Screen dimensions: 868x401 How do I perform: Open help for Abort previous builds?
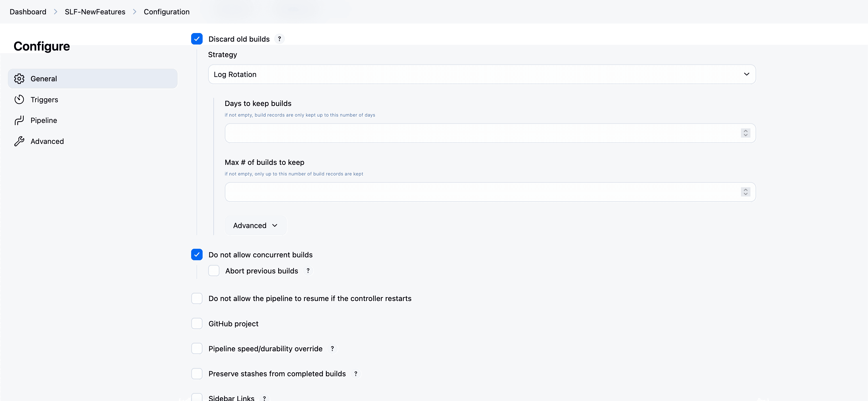pos(308,271)
